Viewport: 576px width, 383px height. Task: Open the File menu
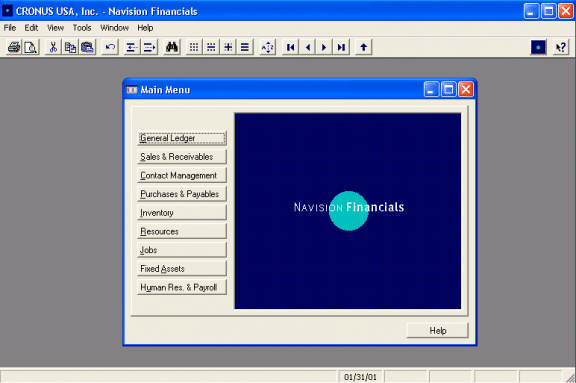(x=10, y=28)
